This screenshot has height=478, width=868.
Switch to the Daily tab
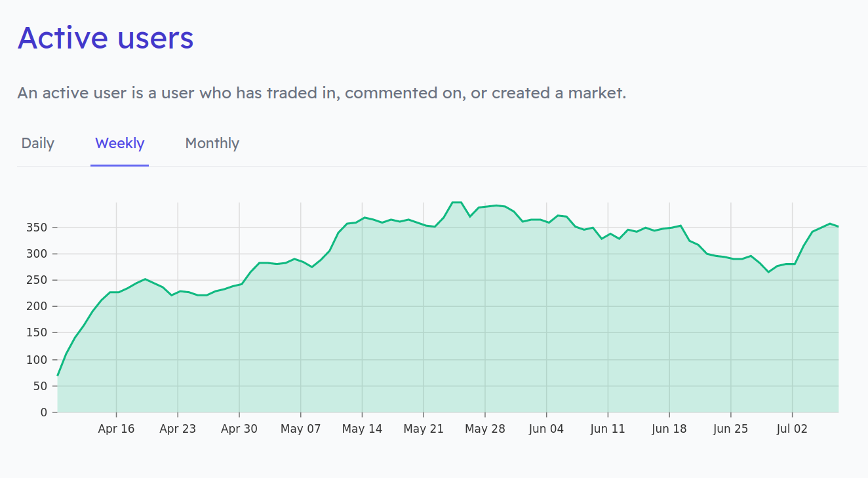37,143
